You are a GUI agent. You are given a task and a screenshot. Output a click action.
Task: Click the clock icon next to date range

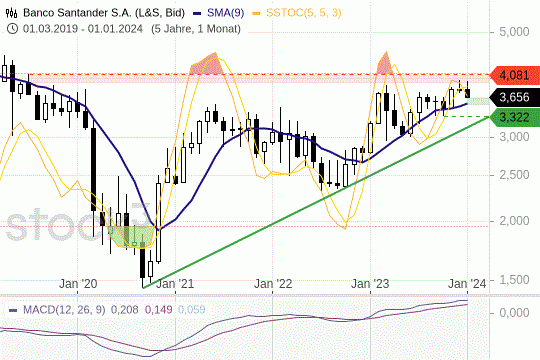point(12,29)
